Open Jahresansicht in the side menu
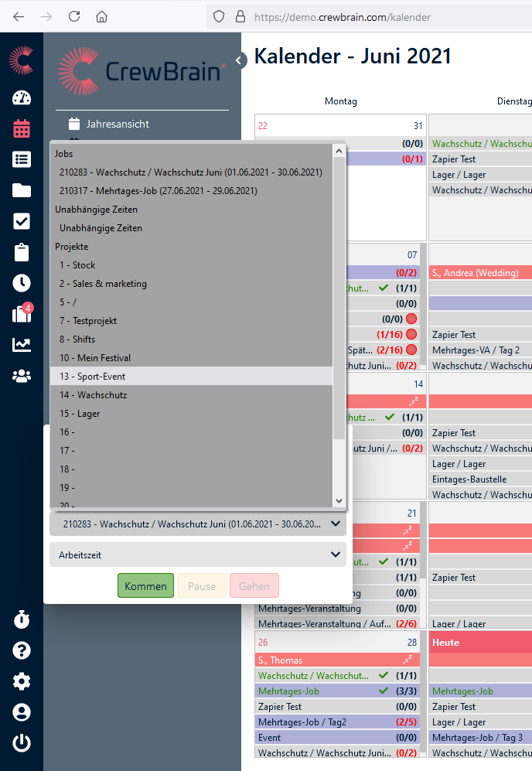Viewport: 532px width, 771px height. click(x=118, y=124)
